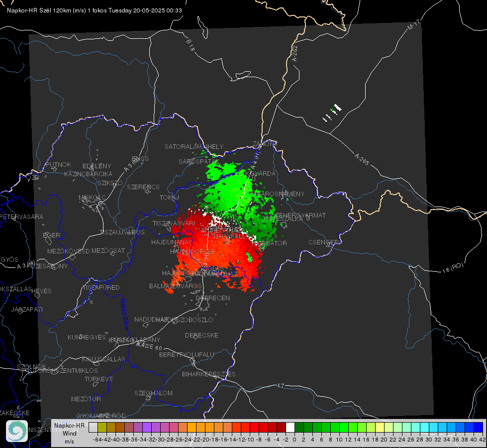The width and height of the screenshot is (487, 448).
Task: Click the TISZAFÜRED label
Action: pyautogui.click(x=101, y=287)
